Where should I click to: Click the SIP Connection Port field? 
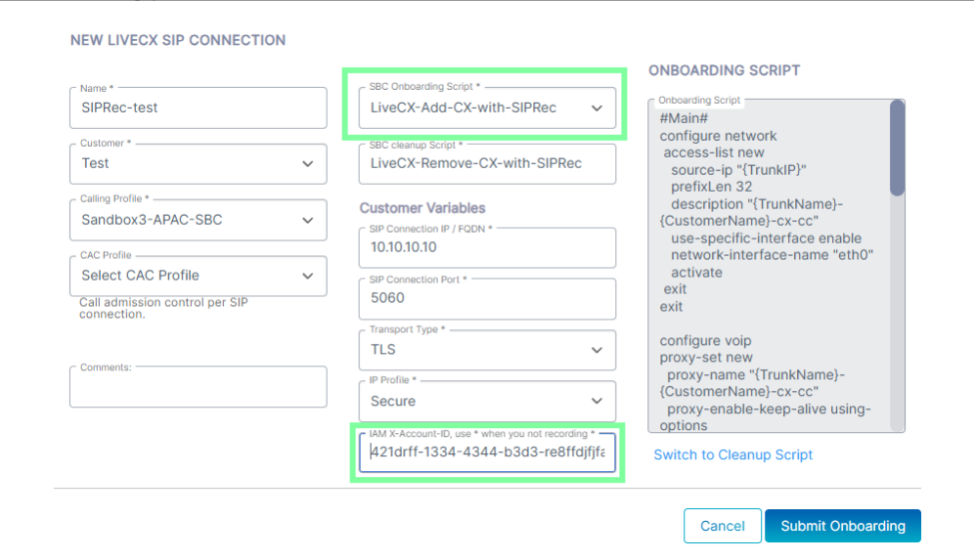tap(486, 299)
